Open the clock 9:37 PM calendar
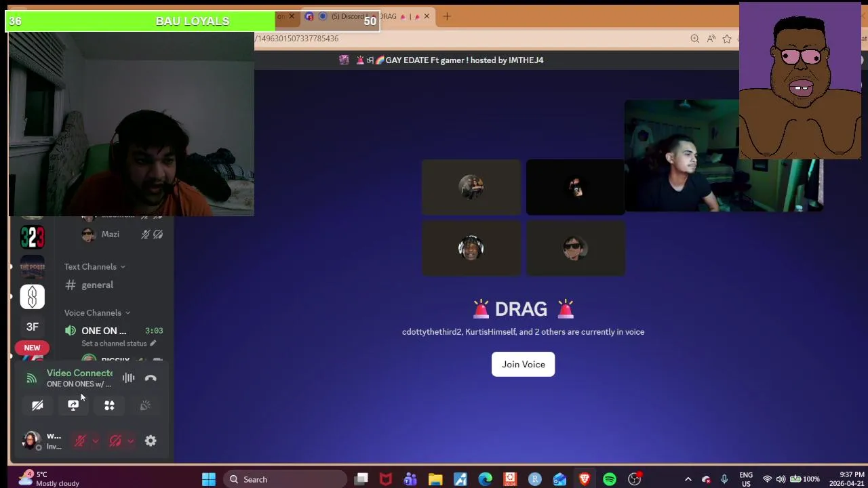This screenshot has height=488, width=868. [x=852, y=479]
